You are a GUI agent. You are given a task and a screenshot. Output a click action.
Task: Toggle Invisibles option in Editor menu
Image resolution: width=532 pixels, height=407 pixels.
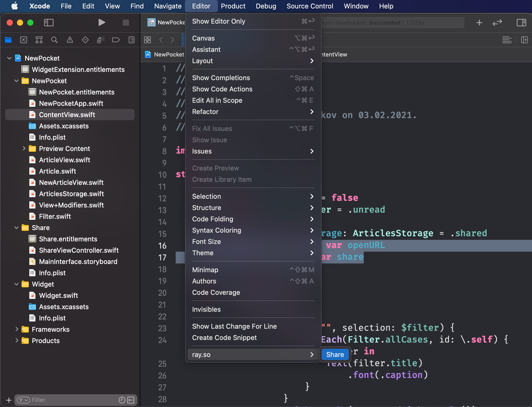(x=207, y=309)
